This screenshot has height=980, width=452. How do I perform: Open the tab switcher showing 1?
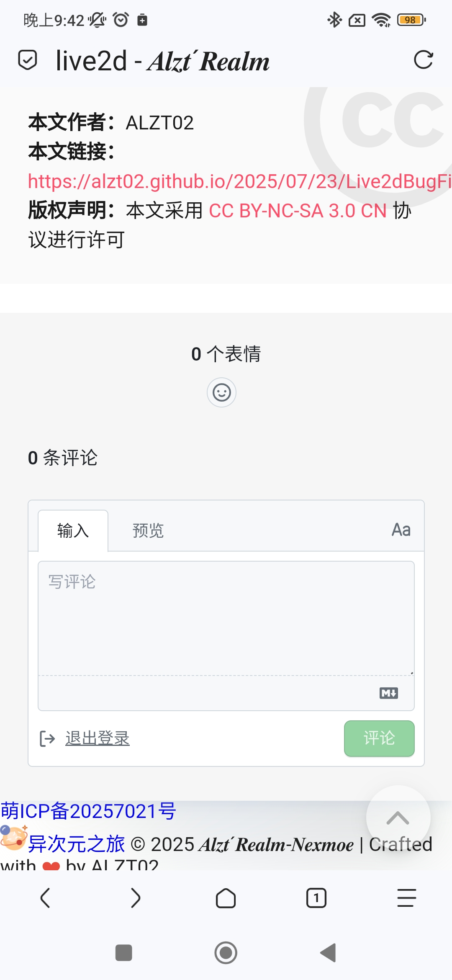[x=316, y=898]
